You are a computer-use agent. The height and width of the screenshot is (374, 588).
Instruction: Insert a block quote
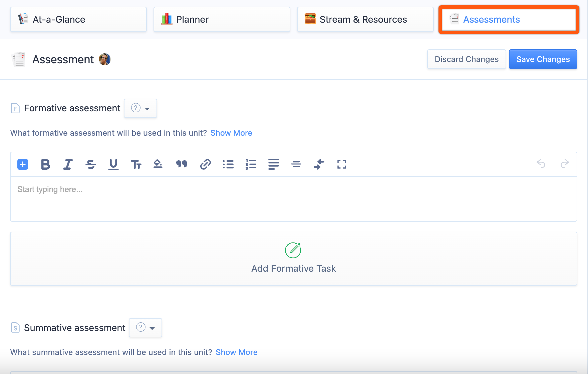tap(182, 164)
